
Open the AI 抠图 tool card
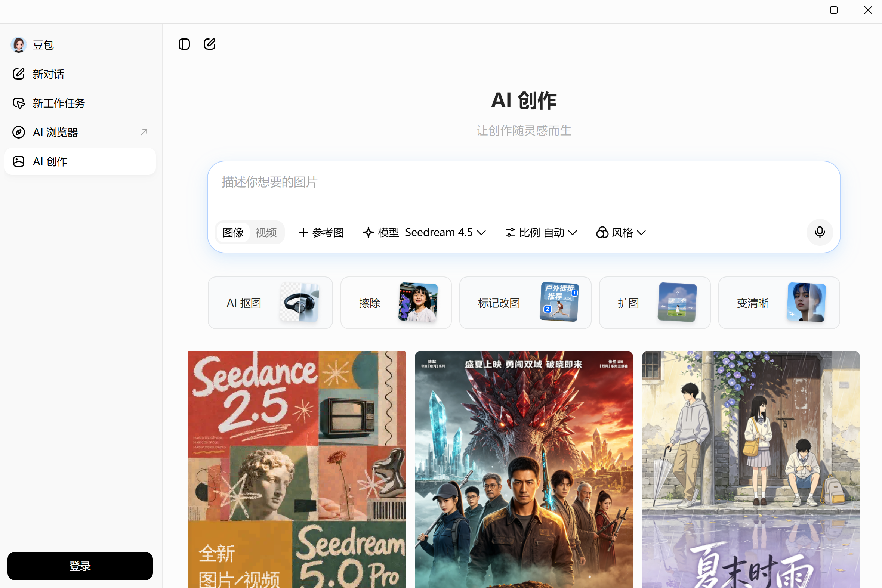click(x=270, y=303)
